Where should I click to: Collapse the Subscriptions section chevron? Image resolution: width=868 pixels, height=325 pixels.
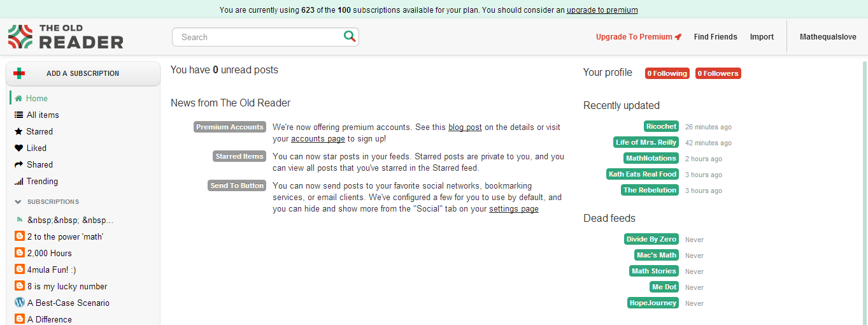click(18, 202)
